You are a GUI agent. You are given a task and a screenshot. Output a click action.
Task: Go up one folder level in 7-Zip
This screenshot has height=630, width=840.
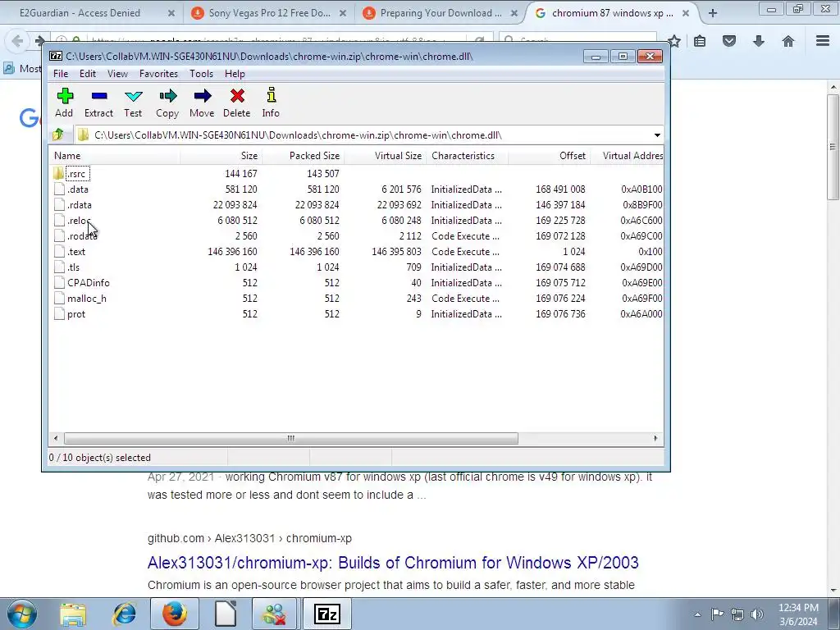pos(58,135)
